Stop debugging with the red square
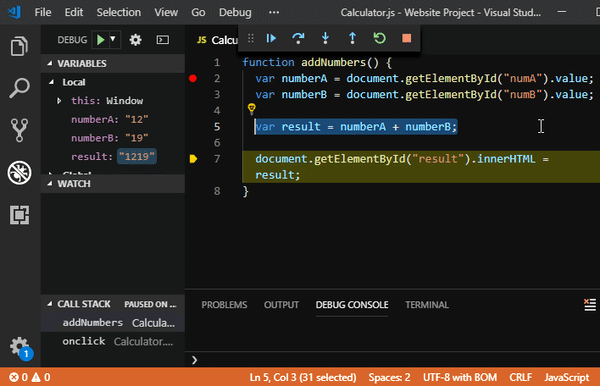The height and width of the screenshot is (386, 600). tap(407, 38)
